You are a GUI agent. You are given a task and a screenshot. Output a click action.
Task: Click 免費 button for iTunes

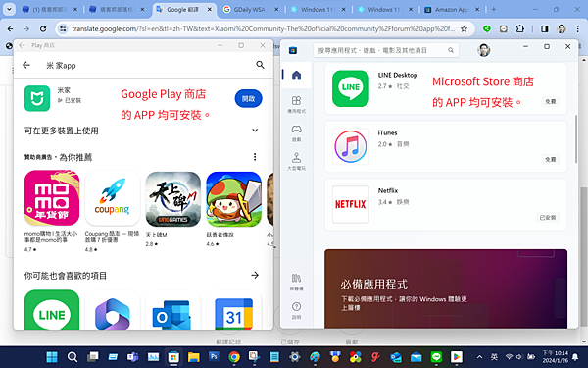point(550,159)
